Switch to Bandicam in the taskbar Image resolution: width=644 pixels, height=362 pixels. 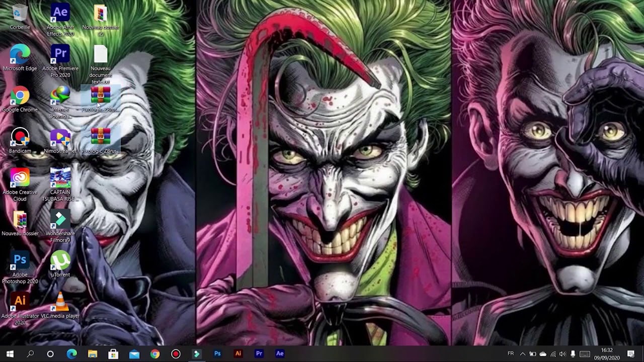176,354
